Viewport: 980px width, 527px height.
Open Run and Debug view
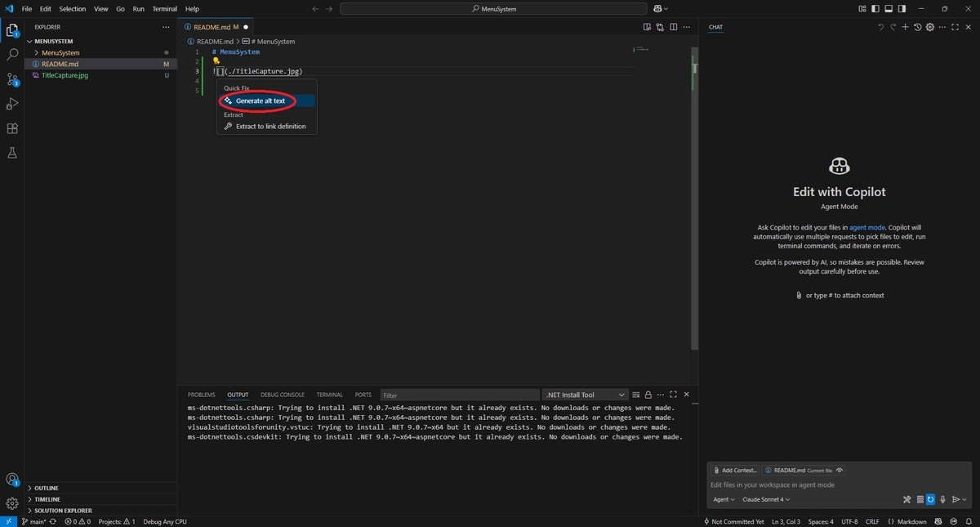[12, 104]
